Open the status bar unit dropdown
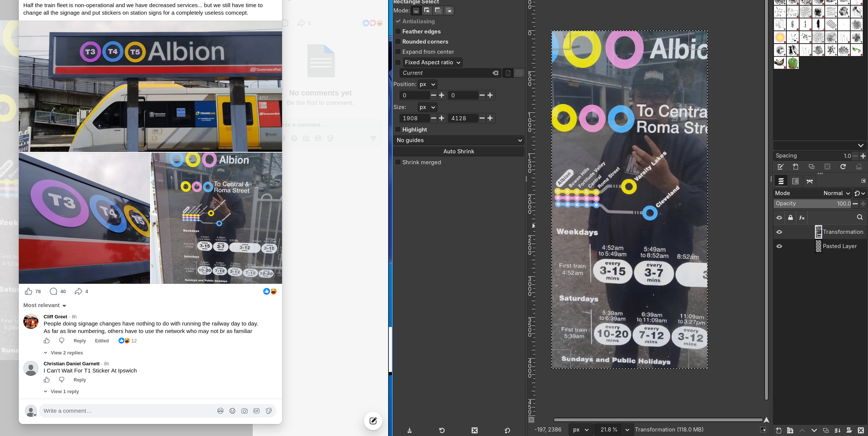Image resolution: width=868 pixels, height=436 pixels. [x=581, y=430]
